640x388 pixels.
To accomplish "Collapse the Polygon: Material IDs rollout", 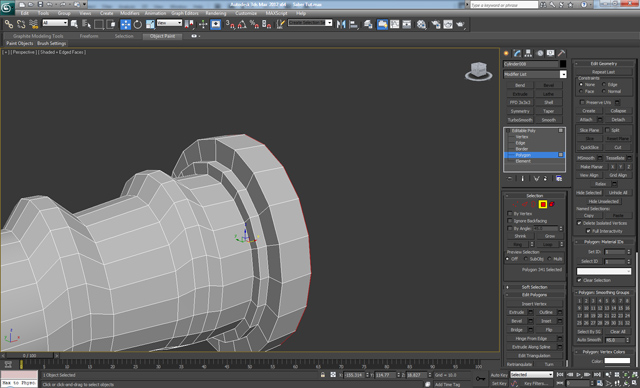I will tap(604, 242).
